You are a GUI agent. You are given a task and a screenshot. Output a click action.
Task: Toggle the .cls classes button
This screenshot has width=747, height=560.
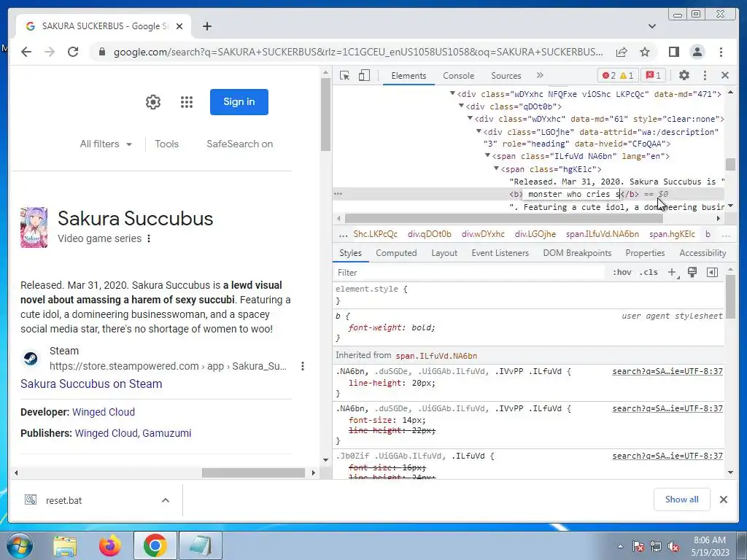[x=649, y=273]
